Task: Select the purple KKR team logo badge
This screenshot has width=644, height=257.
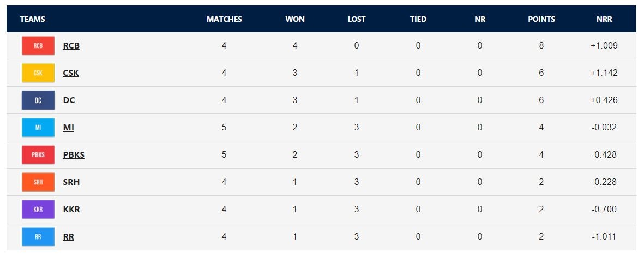Action: (x=38, y=210)
